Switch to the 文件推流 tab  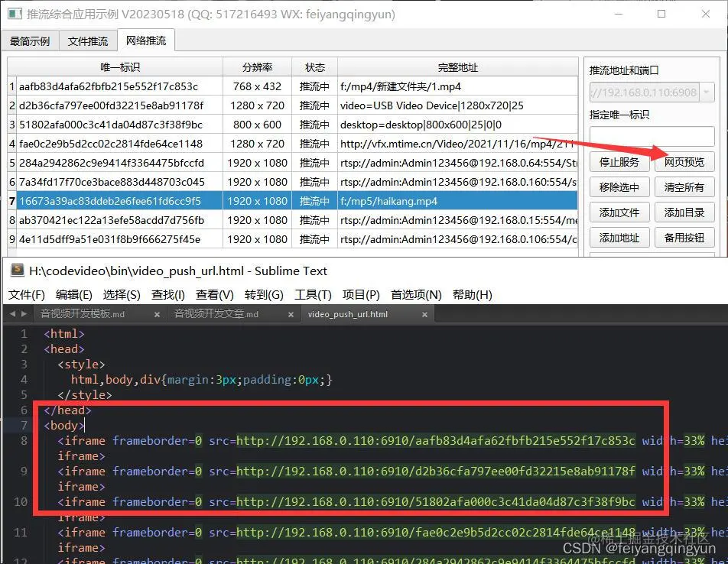[x=88, y=41]
